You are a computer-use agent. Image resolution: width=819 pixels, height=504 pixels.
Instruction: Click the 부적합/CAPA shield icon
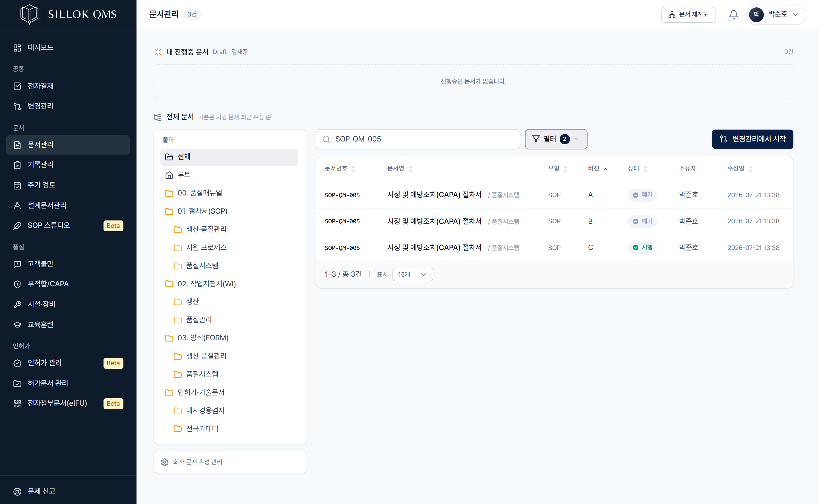click(17, 284)
